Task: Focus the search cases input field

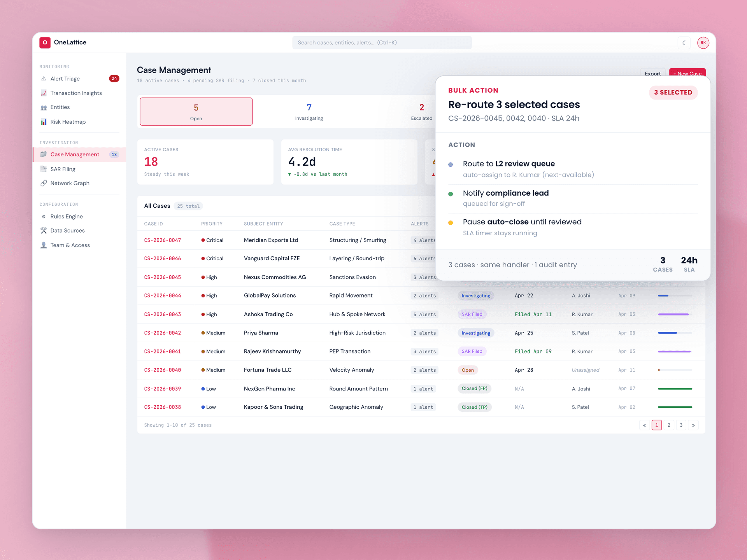Action: pyautogui.click(x=382, y=43)
